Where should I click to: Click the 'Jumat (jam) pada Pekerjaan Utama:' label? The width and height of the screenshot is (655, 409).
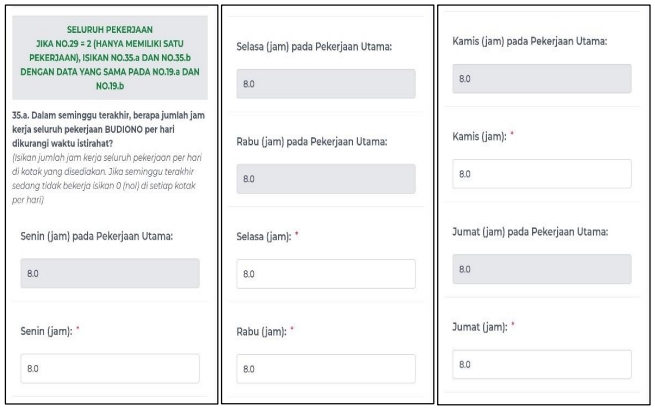tap(531, 233)
